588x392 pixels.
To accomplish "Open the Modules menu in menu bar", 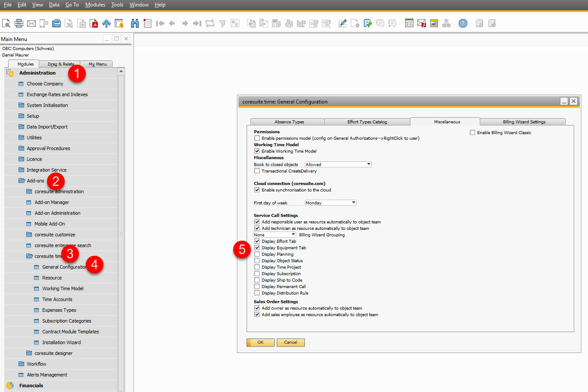I will coord(95,5).
